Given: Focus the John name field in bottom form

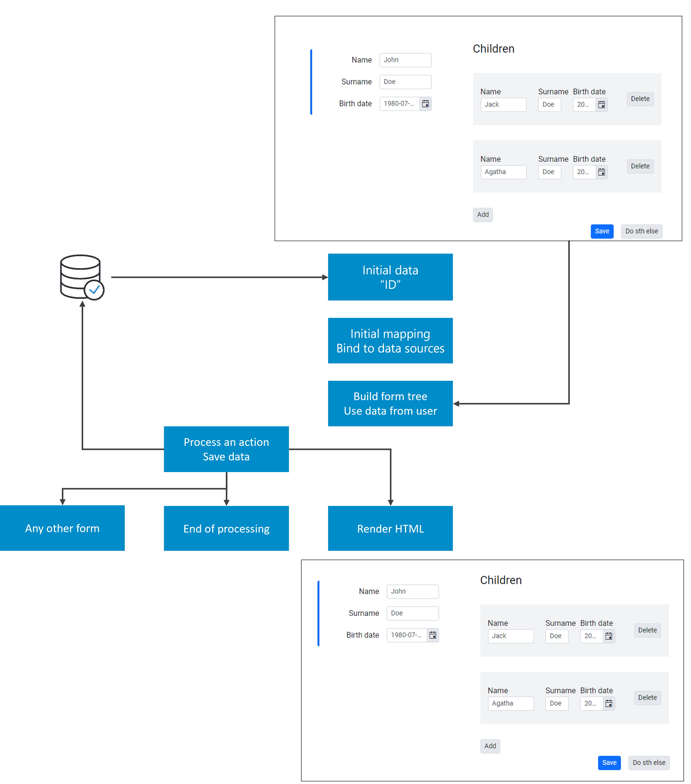Looking at the screenshot, I should [x=413, y=592].
